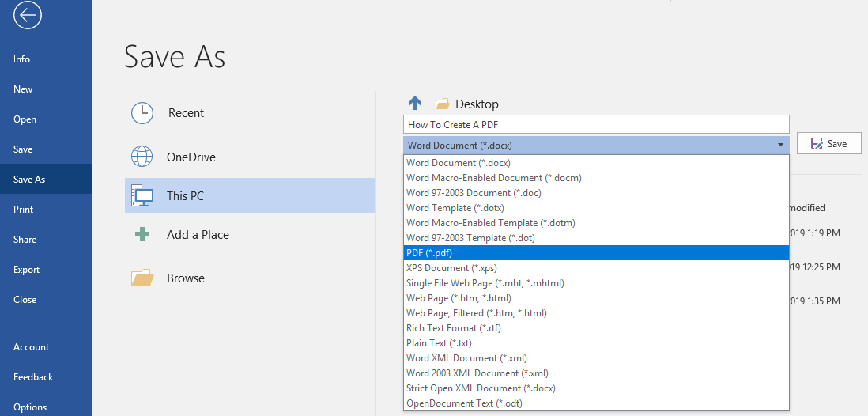Choose Word Document (*.docx) first list option
Image resolution: width=868 pixels, height=416 pixels.
coord(596,163)
